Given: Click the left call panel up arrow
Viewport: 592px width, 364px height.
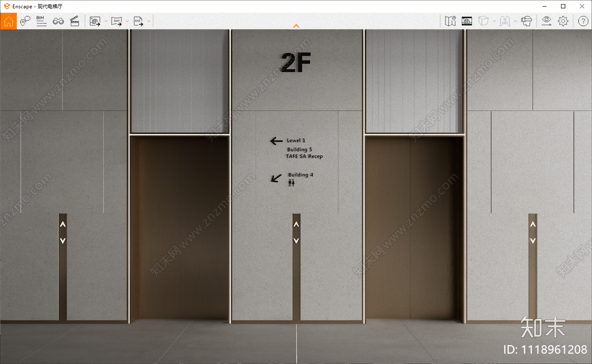Looking at the screenshot, I should (63, 224).
